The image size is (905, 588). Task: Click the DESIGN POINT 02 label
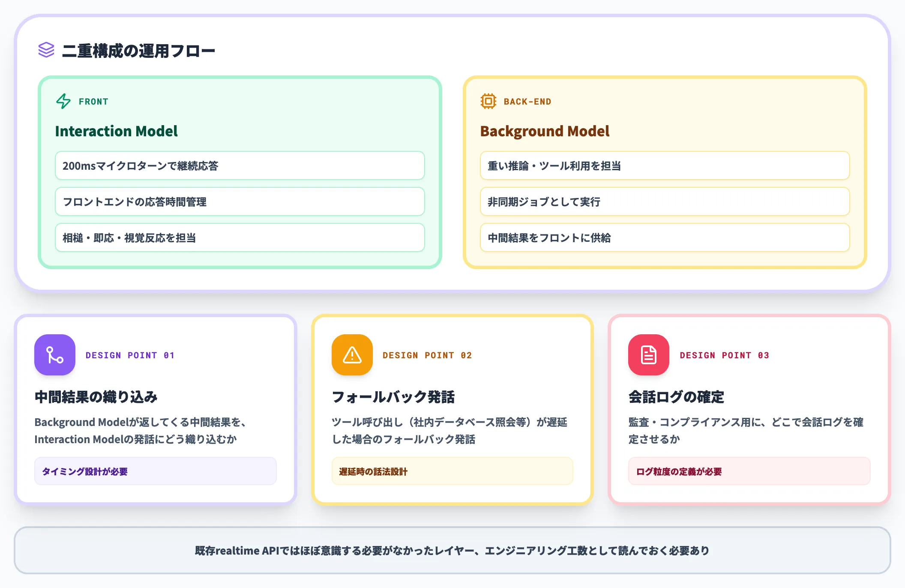(x=427, y=355)
